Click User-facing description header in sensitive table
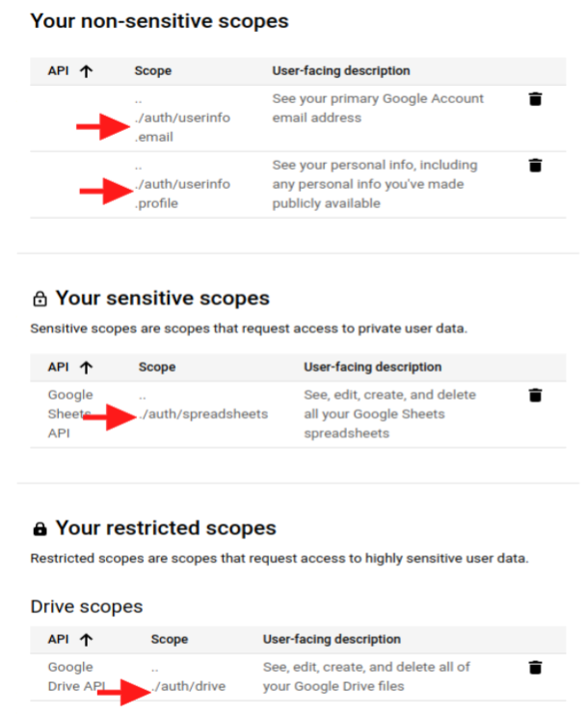The width and height of the screenshot is (588, 715). [x=372, y=367]
